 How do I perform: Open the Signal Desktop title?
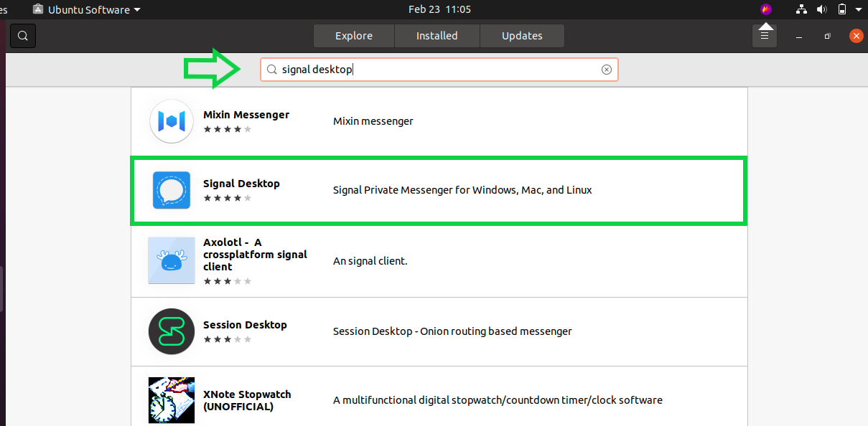coord(241,184)
